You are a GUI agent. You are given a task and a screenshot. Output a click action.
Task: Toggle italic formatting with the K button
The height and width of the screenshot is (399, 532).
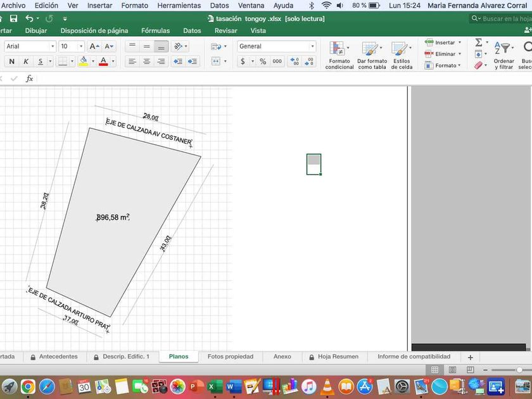click(x=26, y=61)
